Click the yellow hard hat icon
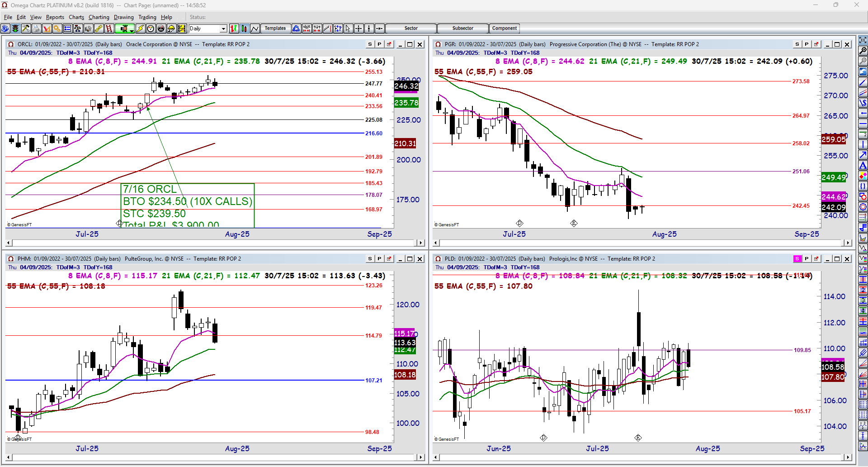Screen dimensions: 868x467 click(171, 29)
